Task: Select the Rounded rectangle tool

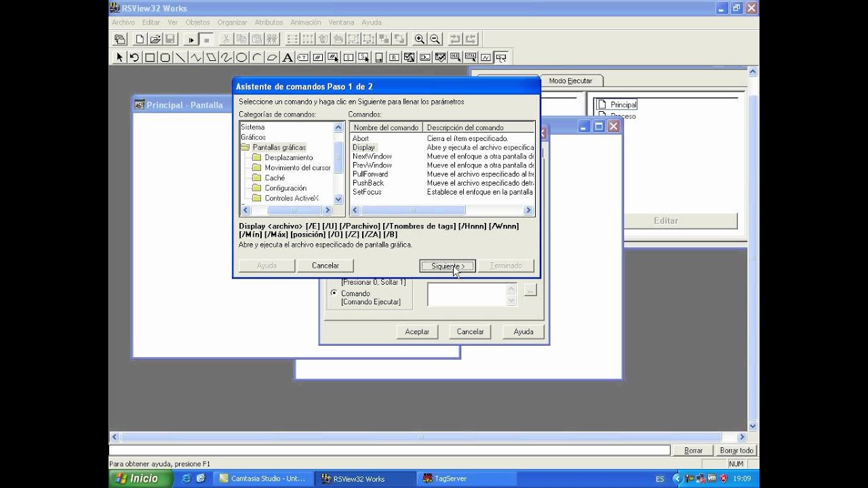Action: click(165, 58)
